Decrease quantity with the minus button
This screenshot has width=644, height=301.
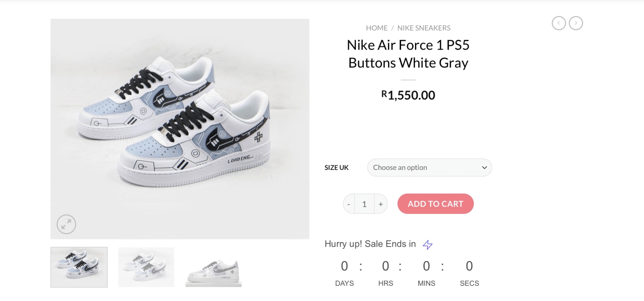point(349,204)
